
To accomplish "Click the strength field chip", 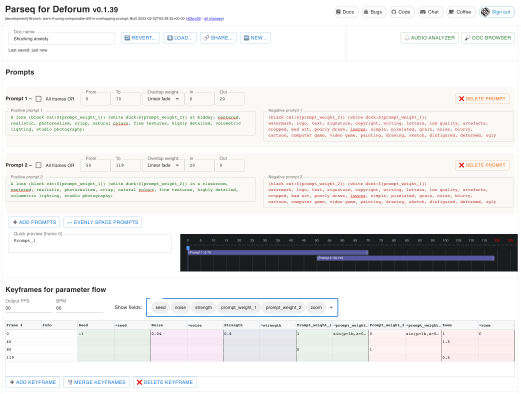I will point(203,307).
